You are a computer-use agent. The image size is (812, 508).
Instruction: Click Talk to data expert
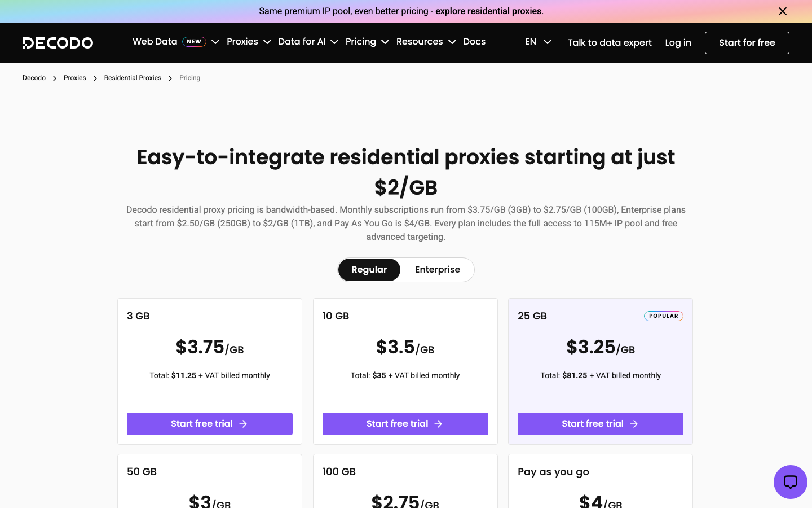[x=610, y=43]
